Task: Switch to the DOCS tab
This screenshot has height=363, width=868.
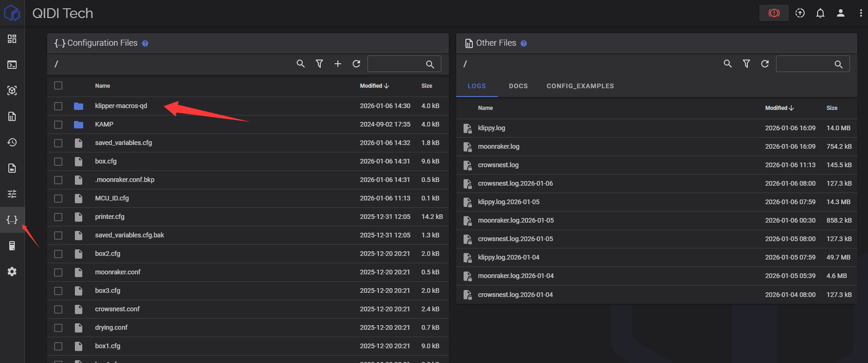Action: pyautogui.click(x=518, y=86)
